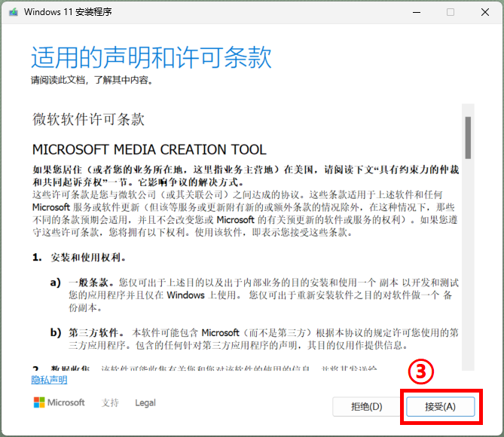This screenshot has width=504, height=437.
Task: Click the Microsoft logo in footer
Action: coord(60,402)
